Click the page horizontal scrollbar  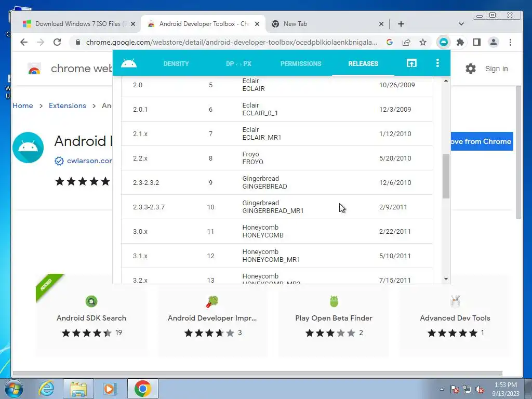(x=257, y=373)
